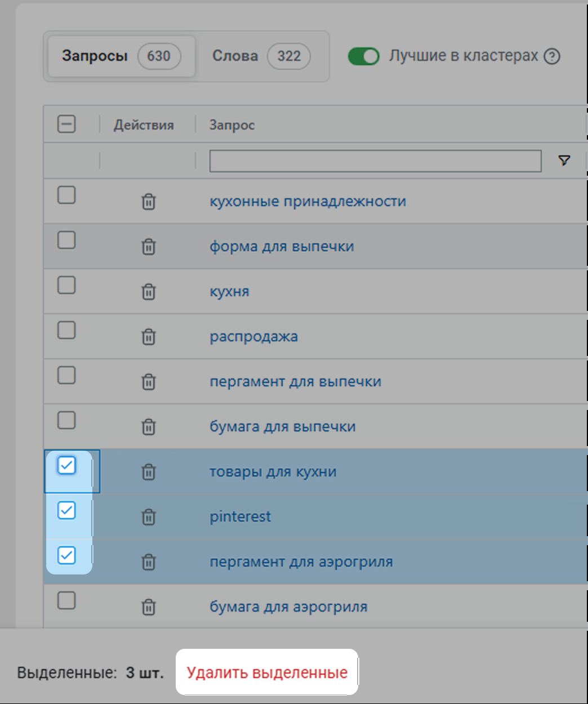Delete the "кухонные принадлежности" row via trash icon
Screen dimensions: 588x704
[148, 202]
